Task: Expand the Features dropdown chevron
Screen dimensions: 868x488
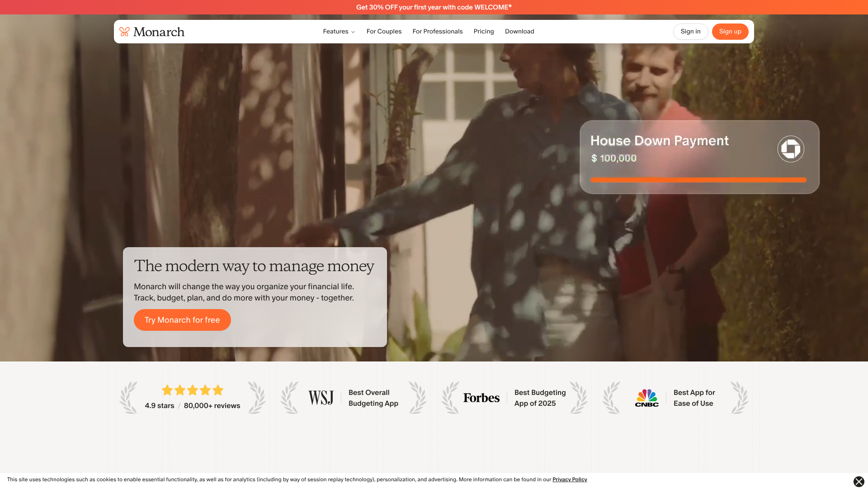Action: (353, 32)
